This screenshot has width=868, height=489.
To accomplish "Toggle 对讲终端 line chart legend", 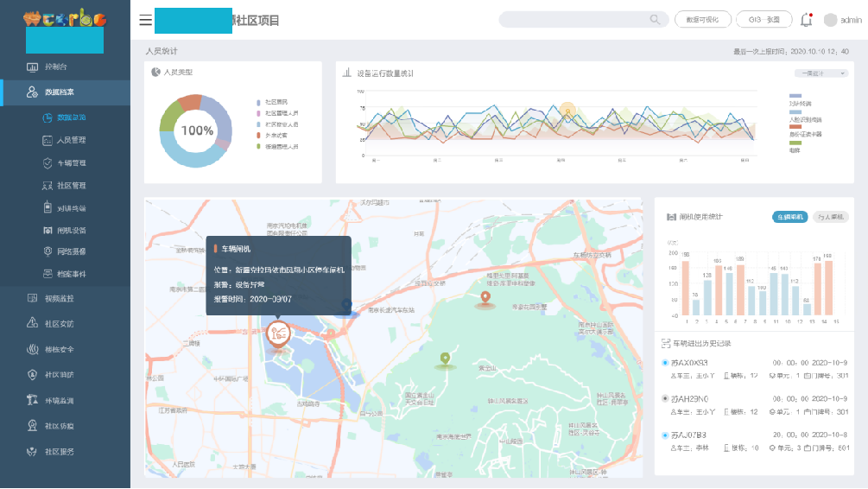I will point(800,100).
